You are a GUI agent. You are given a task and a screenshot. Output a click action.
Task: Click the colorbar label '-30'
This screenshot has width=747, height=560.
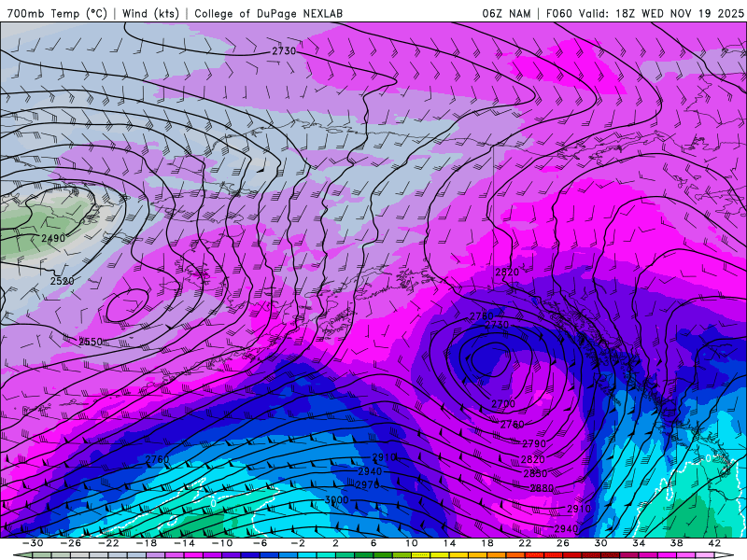(33, 543)
